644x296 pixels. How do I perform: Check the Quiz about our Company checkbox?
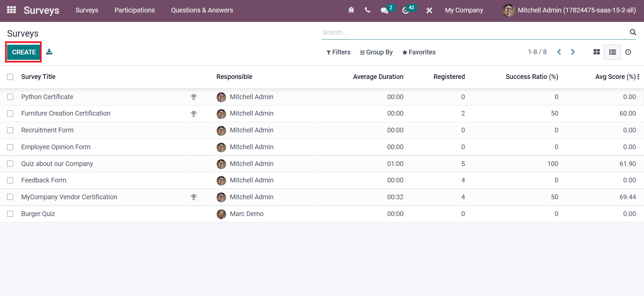(10, 164)
